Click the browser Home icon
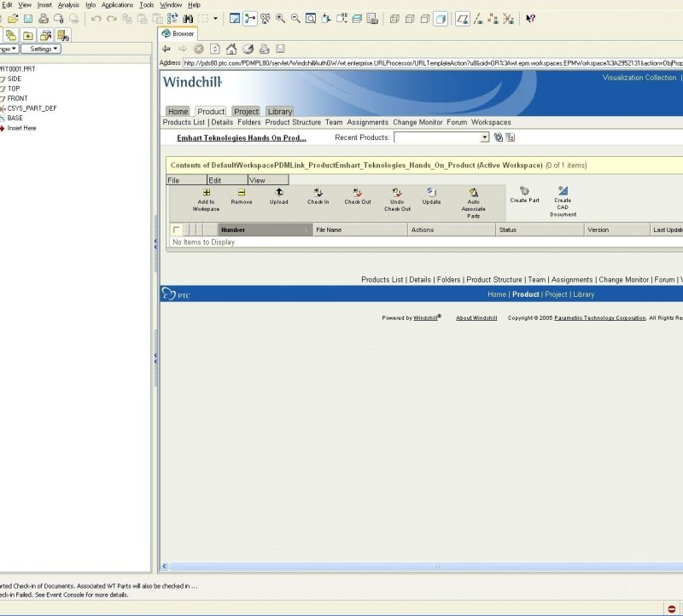This screenshot has height=616, width=683. coord(231,49)
